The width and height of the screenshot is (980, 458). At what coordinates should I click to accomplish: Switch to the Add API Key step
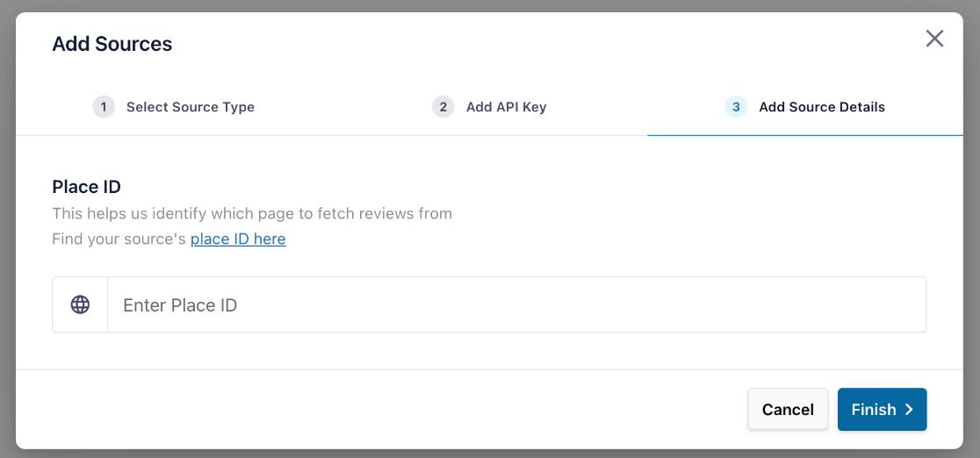pyautogui.click(x=506, y=107)
